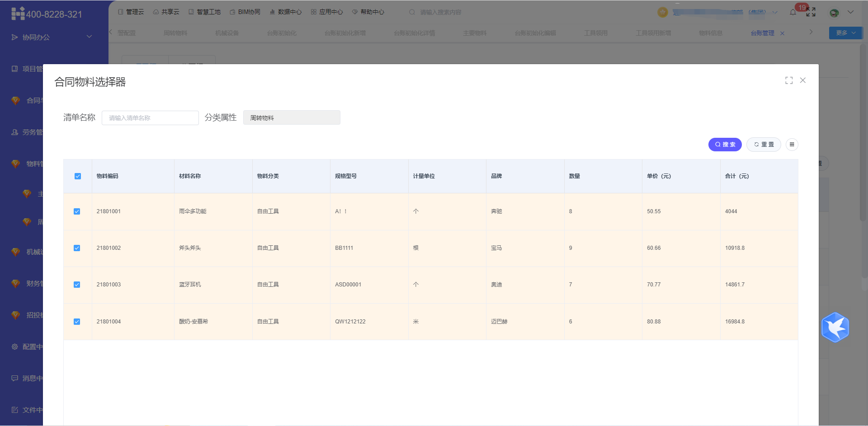Uncheck row 21801001 checkbox
Viewport: 868px width, 426px height.
(77, 211)
